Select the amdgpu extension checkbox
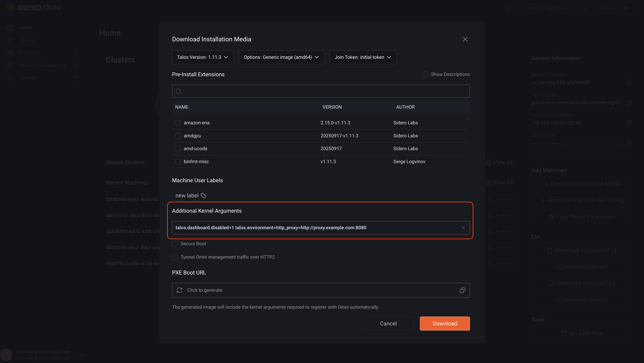The height and width of the screenshot is (363, 644). 178,136
